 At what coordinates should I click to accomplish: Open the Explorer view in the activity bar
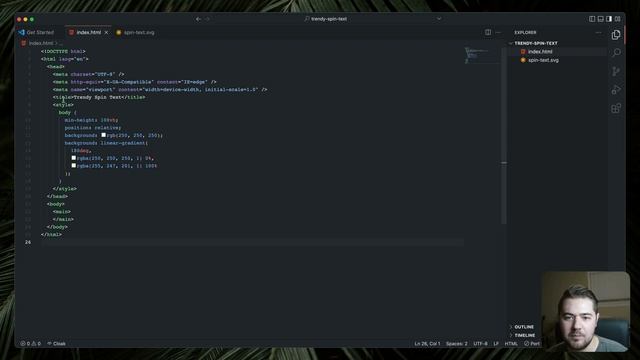[616, 35]
